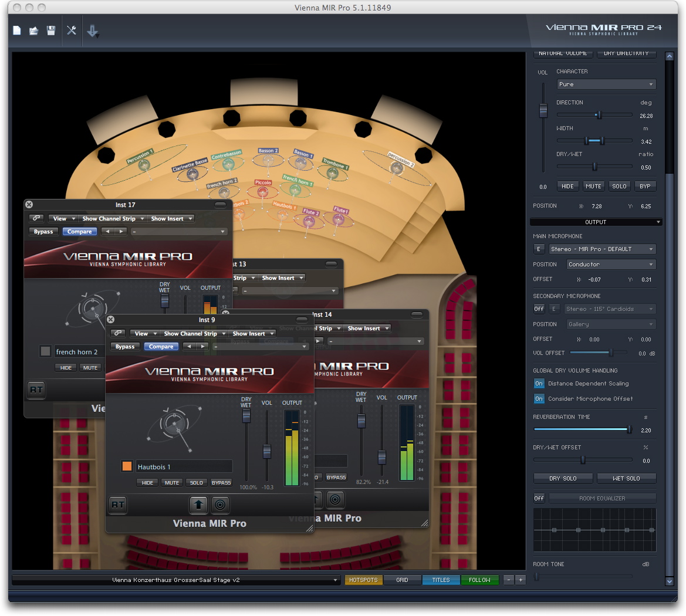The image size is (686, 616).
Task: Open View dropdown in Inst 17 window
Action: 63,218
